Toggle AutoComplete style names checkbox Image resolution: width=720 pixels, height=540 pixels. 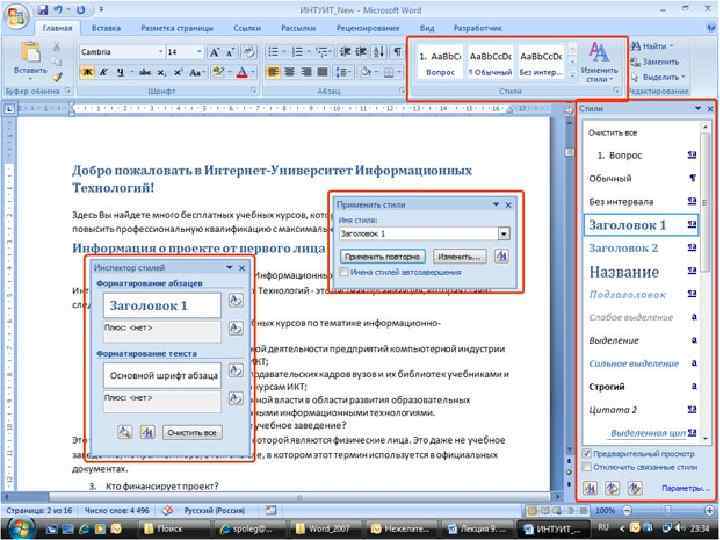343,272
